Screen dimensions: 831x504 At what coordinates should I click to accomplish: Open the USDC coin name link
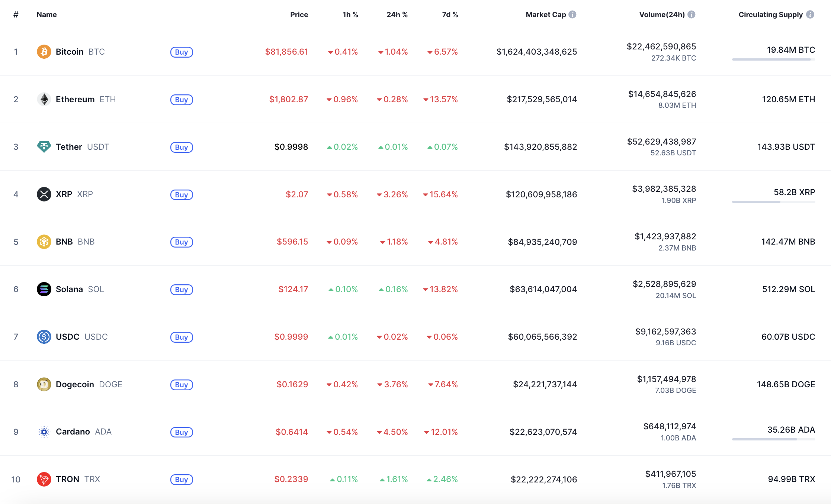(68, 337)
